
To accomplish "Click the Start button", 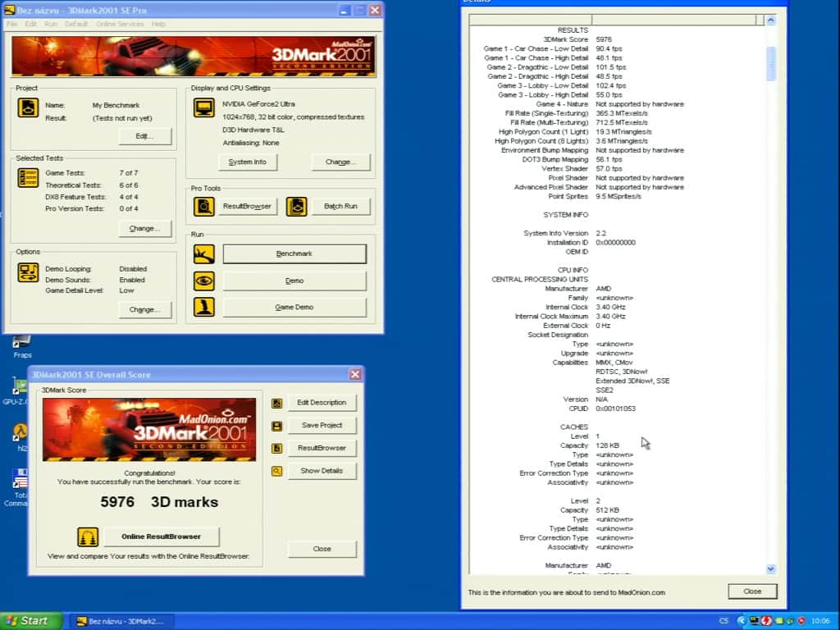I will [x=30, y=621].
